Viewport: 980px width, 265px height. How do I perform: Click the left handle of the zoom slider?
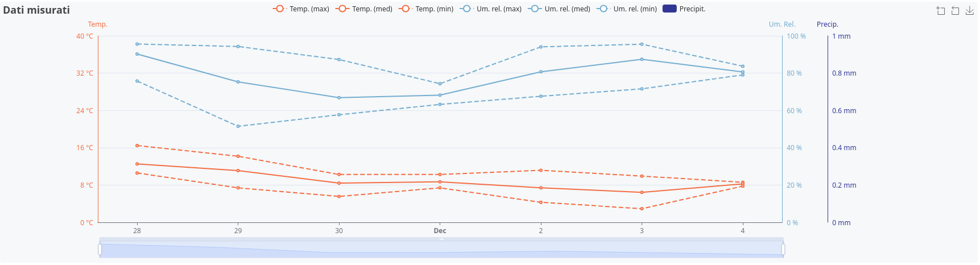click(x=100, y=249)
